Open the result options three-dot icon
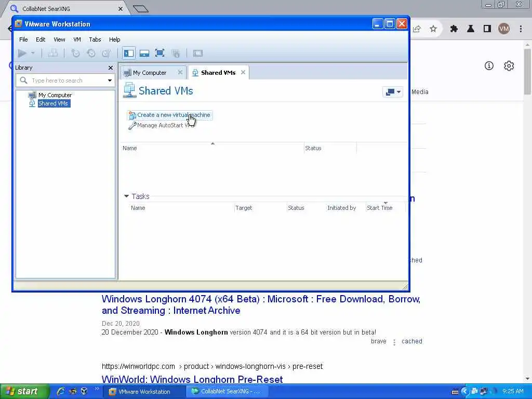The width and height of the screenshot is (532, 399). (x=394, y=342)
